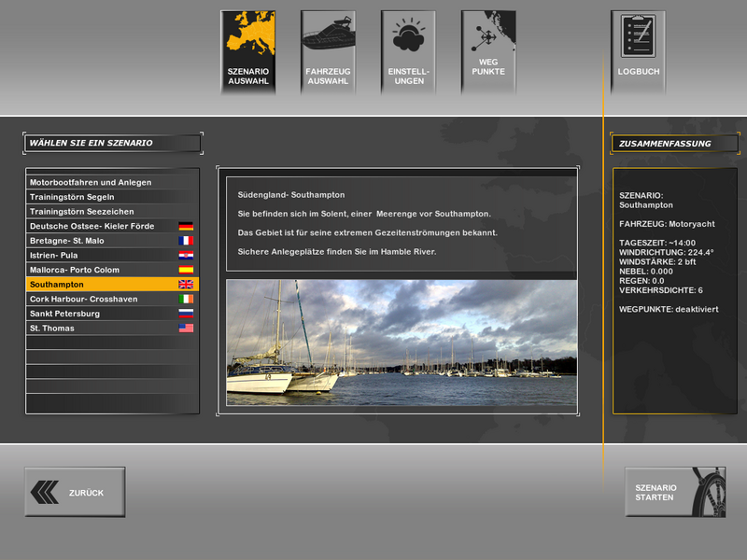Click the Southampton harbor preview photo
This screenshot has height=560, width=747.
tap(402, 343)
